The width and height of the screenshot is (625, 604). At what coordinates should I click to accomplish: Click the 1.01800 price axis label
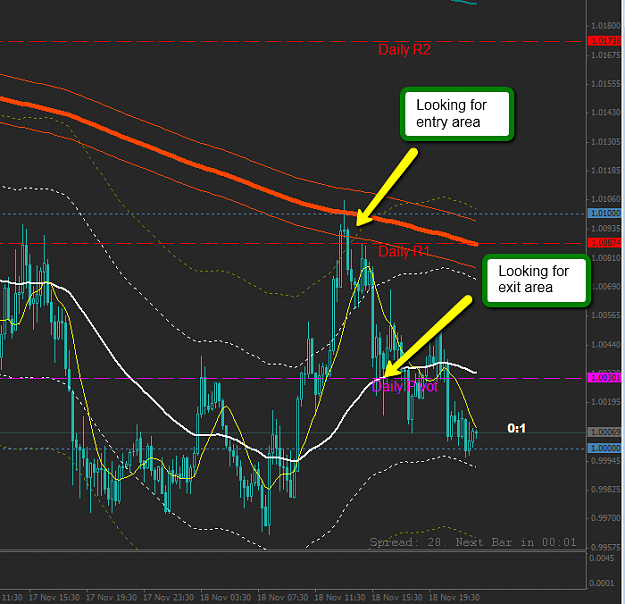pyautogui.click(x=605, y=26)
